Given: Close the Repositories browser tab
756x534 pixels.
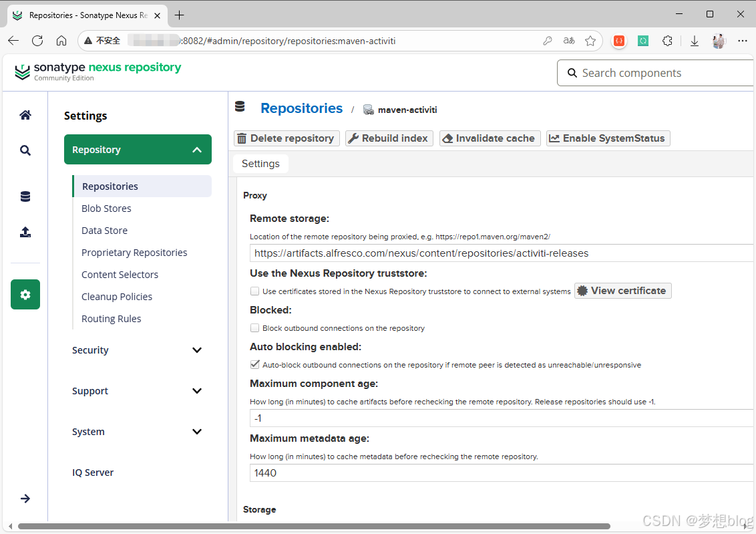Looking at the screenshot, I should point(157,15).
